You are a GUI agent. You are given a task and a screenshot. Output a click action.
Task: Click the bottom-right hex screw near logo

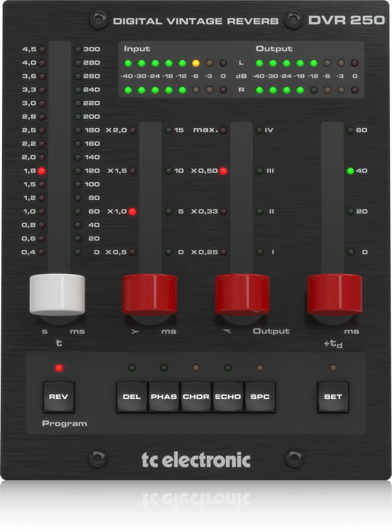coord(294,458)
